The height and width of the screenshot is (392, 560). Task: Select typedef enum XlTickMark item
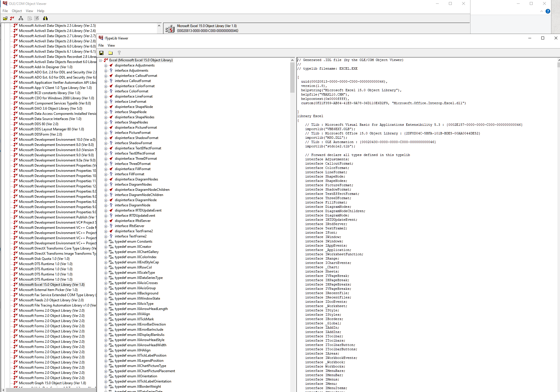[x=134, y=319]
